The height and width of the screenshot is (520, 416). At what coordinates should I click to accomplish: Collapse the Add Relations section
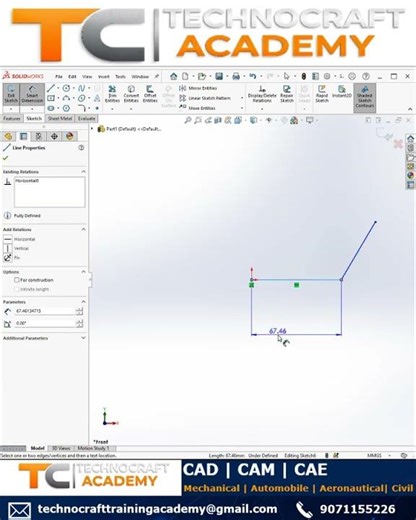83,229
